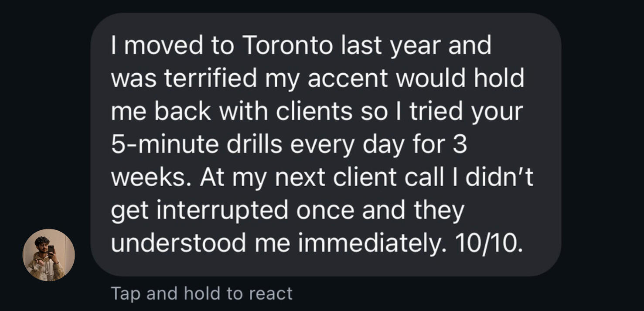Click 'interrupted' in the message text
The width and height of the screenshot is (644, 311).
(x=222, y=211)
